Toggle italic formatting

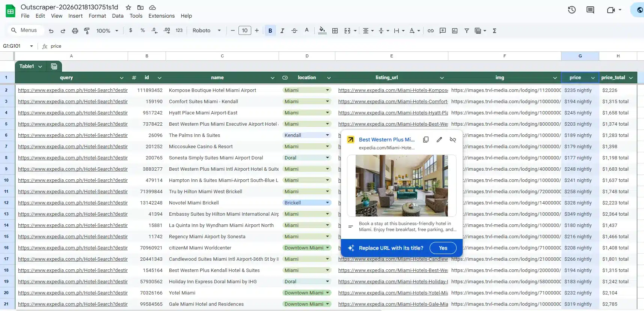[282, 31]
